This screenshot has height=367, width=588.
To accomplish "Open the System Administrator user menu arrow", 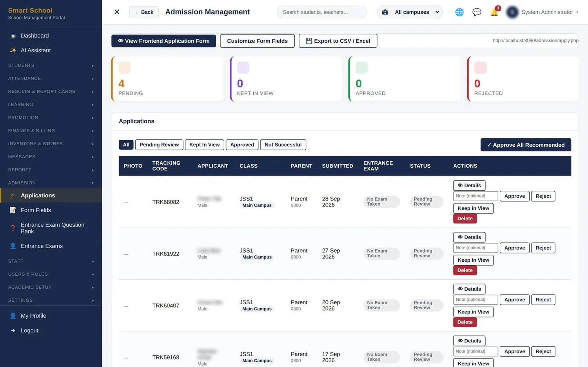I will 577,13.
